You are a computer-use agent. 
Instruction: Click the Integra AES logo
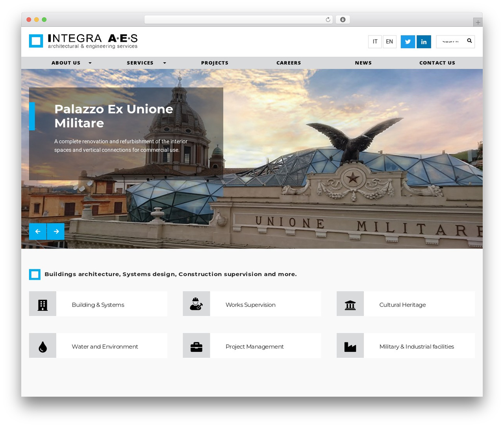point(83,41)
